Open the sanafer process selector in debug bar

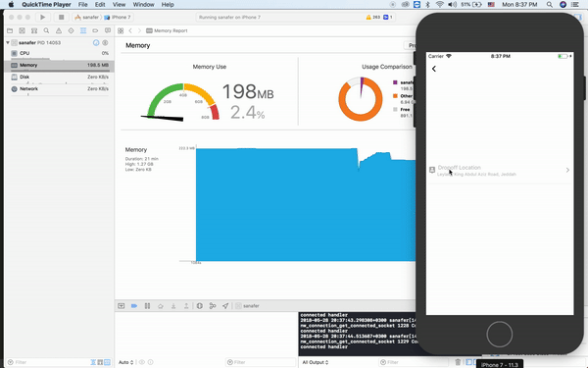247,306
